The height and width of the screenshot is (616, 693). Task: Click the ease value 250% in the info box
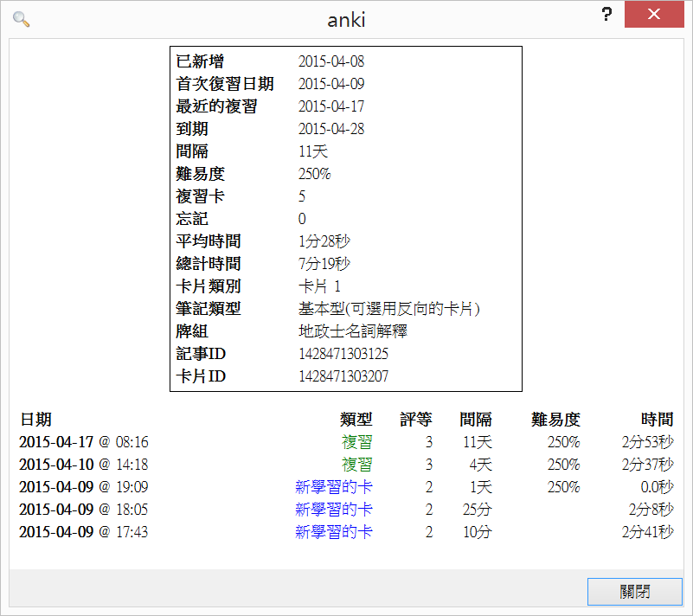pyautogui.click(x=314, y=174)
